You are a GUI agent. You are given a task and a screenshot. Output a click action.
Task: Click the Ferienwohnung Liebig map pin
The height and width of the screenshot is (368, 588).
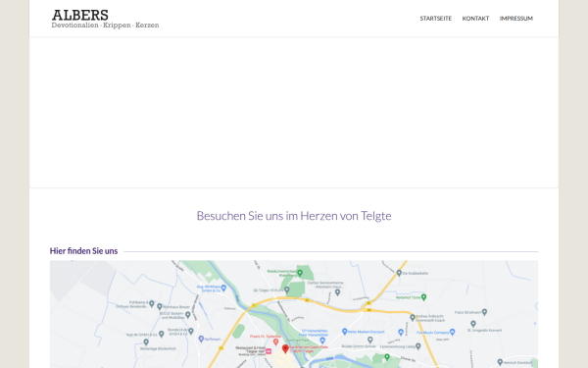click(x=418, y=346)
